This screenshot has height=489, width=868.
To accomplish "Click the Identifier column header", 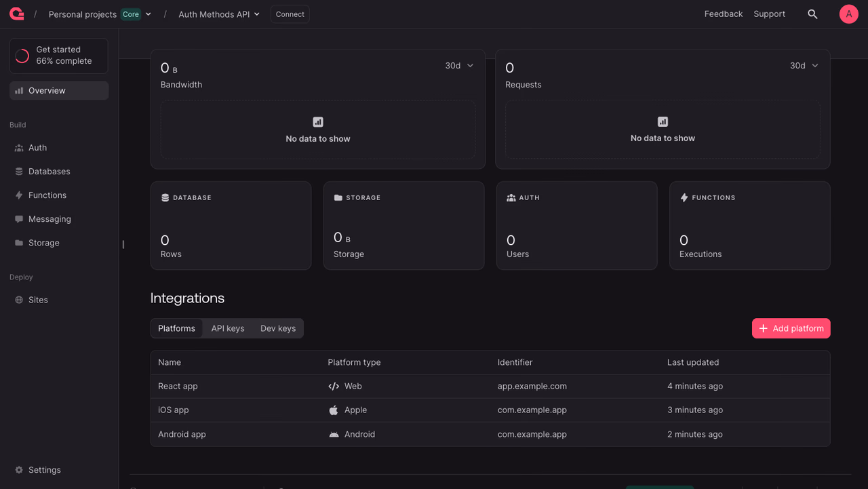I will (x=515, y=363).
